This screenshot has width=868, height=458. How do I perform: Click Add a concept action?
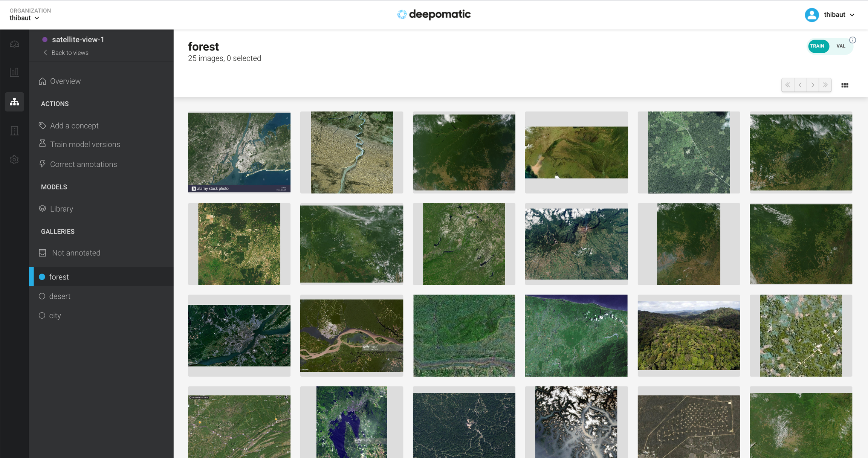pos(74,125)
